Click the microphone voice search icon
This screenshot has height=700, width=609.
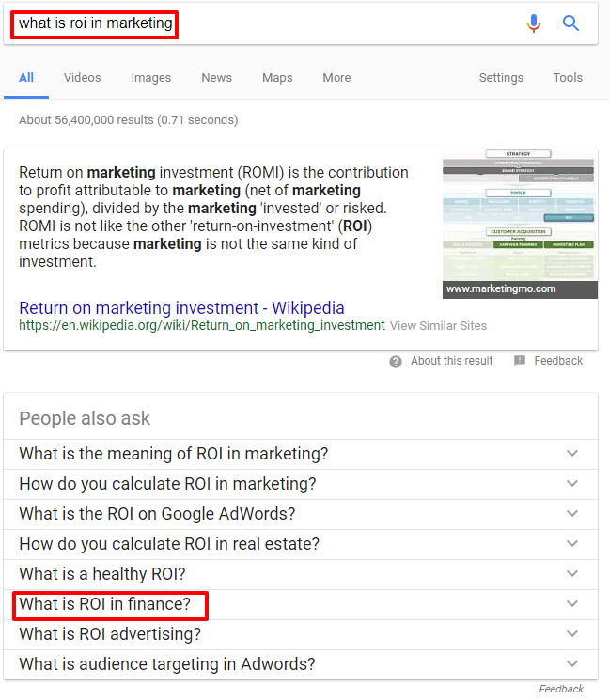[x=534, y=23]
